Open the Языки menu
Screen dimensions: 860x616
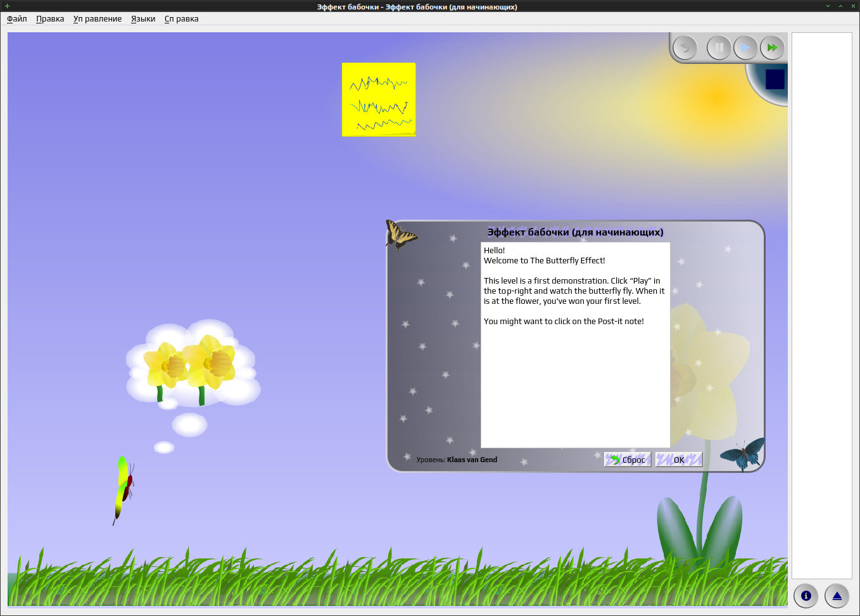click(143, 19)
